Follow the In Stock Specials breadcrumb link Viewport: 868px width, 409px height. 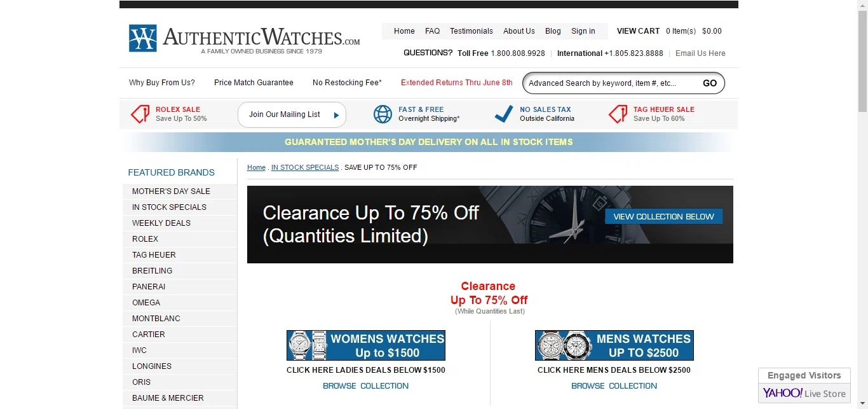[305, 167]
